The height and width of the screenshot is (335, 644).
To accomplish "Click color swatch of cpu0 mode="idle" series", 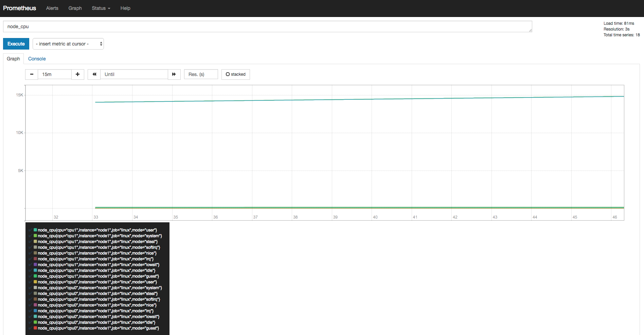I will (35, 322).
